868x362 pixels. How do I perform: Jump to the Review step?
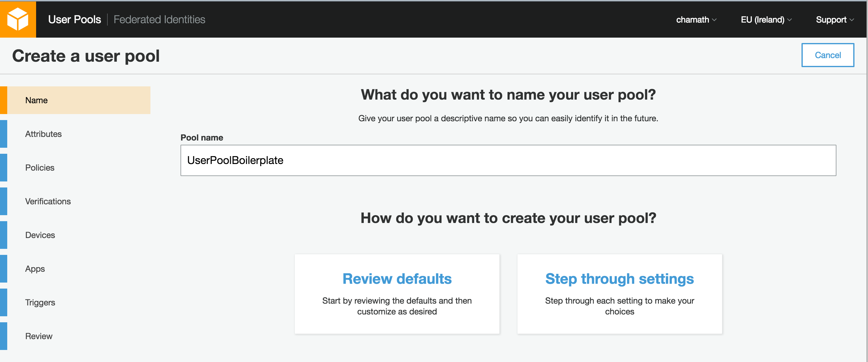(x=39, y=336)
